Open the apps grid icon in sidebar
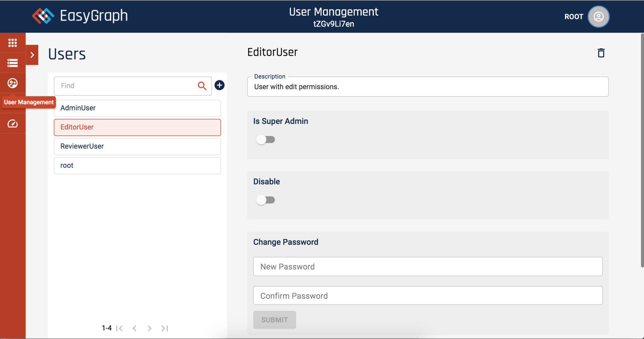This screenshot has height=339, width=644. pos(13,43)
